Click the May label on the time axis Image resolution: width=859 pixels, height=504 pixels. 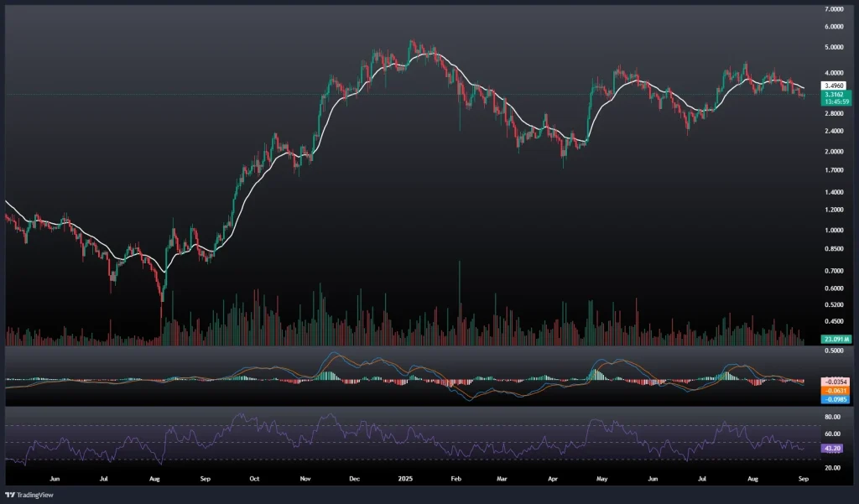pos(601,478)
